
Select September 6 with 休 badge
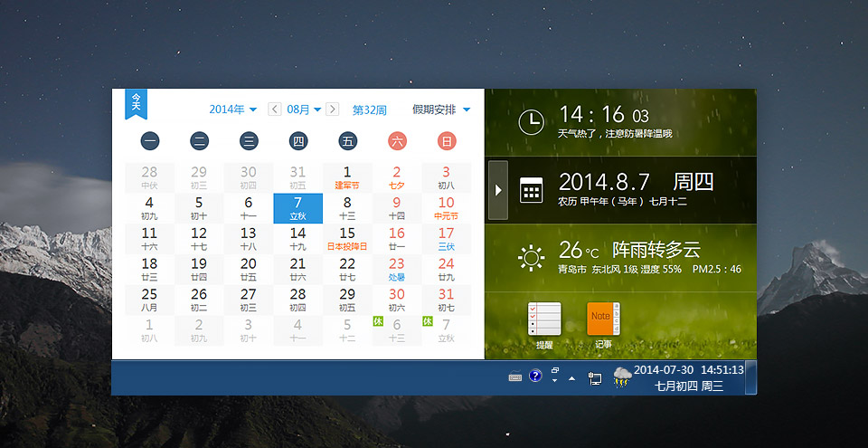pyautogui.click(x=396, y=330)
